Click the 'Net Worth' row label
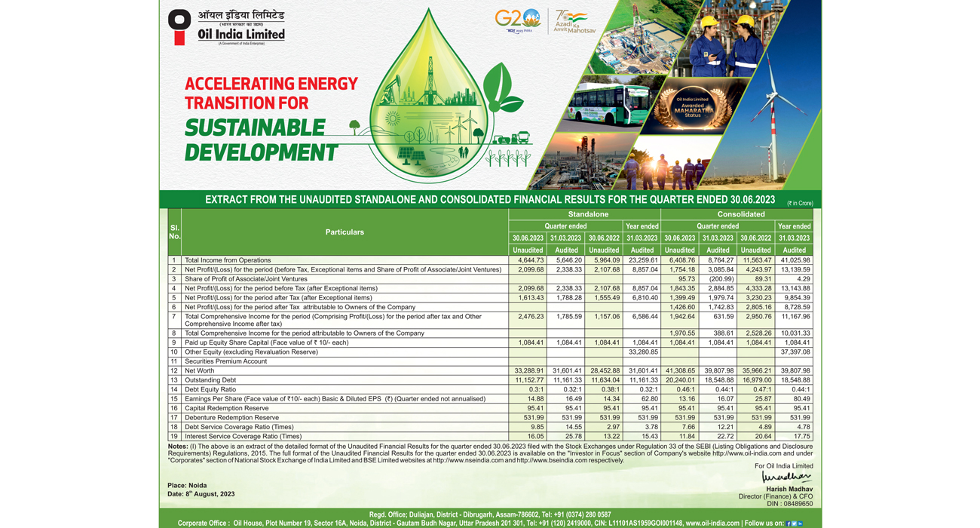The height and width of the screenshot is (528, 980). [x=200, y=371]
